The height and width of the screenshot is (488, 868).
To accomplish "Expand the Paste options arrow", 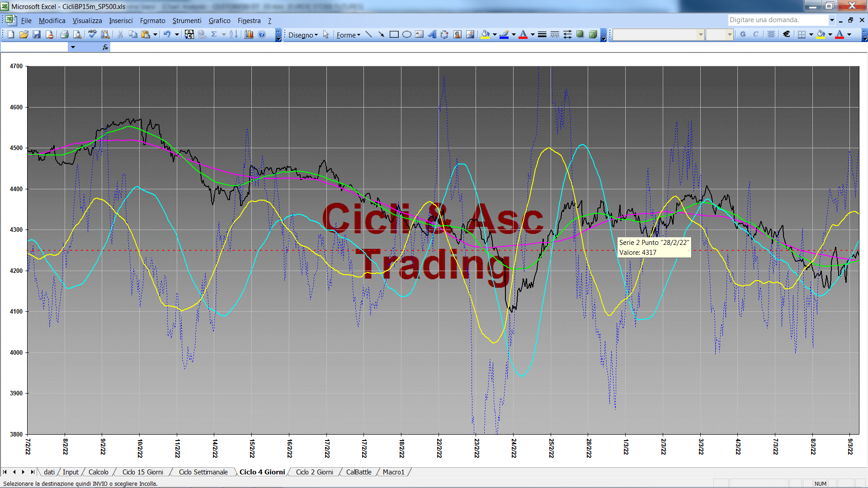I will [x=155, y=34].
